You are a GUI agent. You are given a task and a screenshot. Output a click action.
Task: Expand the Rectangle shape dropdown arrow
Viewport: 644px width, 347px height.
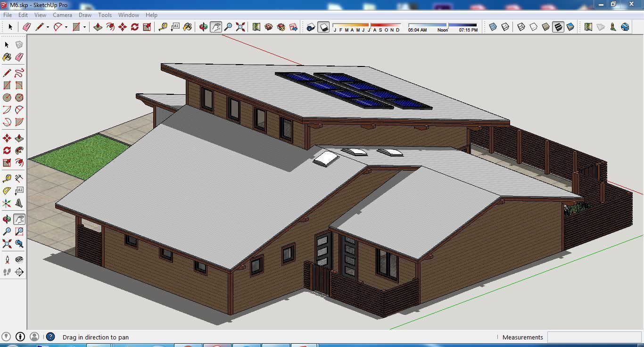pyautogui.click(x=84, y=27)
